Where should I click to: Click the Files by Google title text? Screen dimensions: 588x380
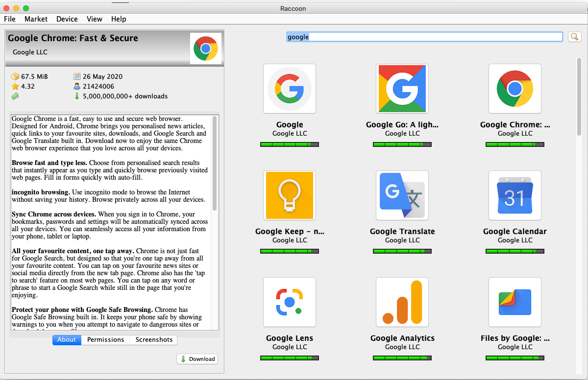515,338
